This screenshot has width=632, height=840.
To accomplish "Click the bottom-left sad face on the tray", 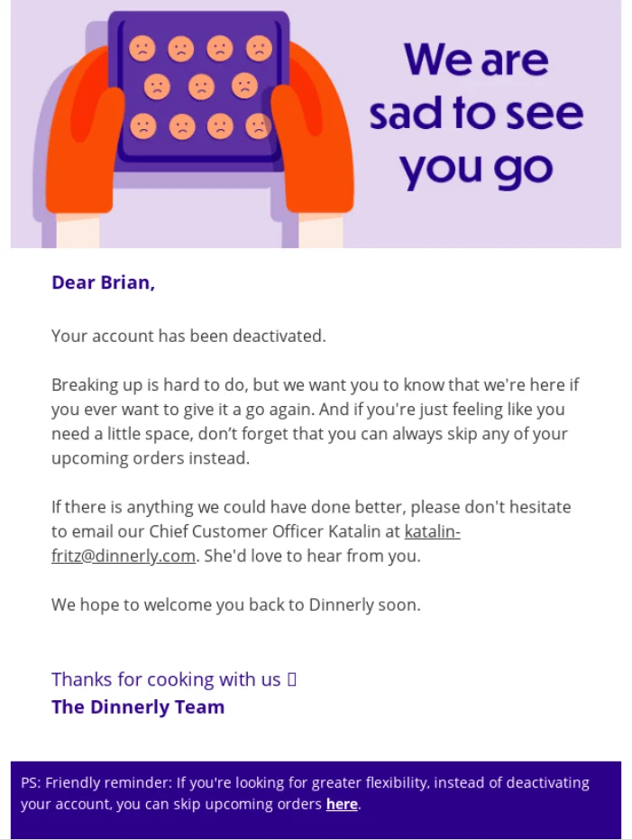I will [142, 126].
